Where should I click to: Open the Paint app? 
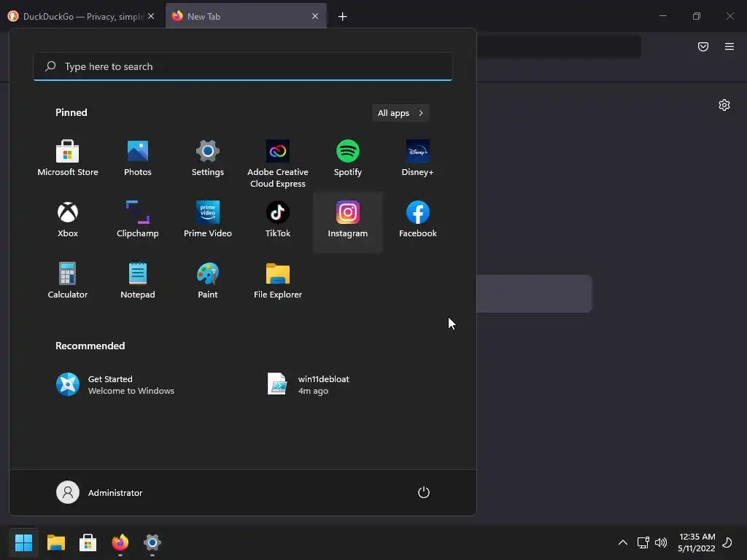click(208, 282)
